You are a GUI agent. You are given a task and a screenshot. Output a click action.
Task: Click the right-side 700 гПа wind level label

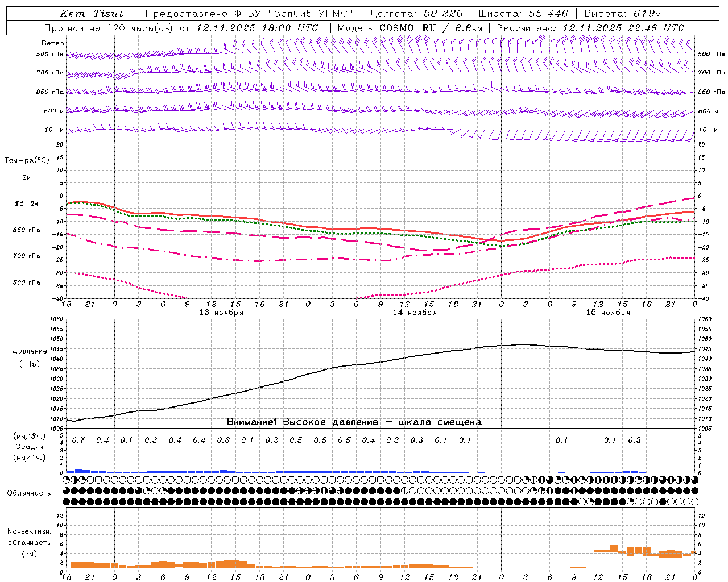[712, 73]
